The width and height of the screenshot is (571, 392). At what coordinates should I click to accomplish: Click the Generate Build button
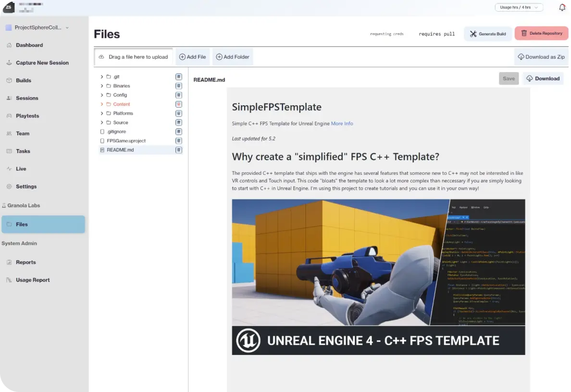(x=487, y=34)
